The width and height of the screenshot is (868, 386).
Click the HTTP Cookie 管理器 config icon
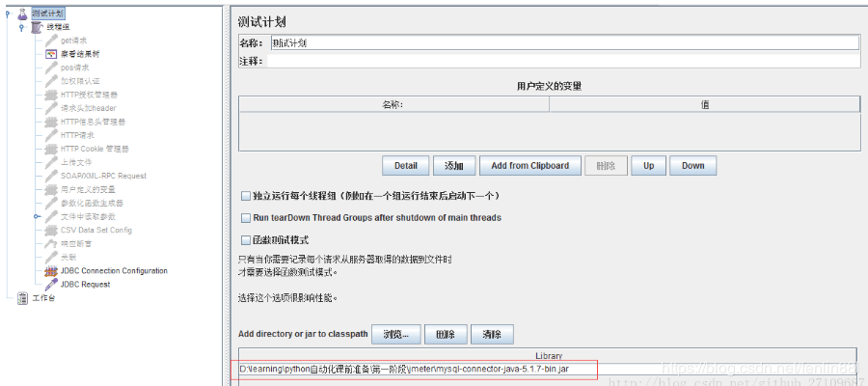coord(51,149)
